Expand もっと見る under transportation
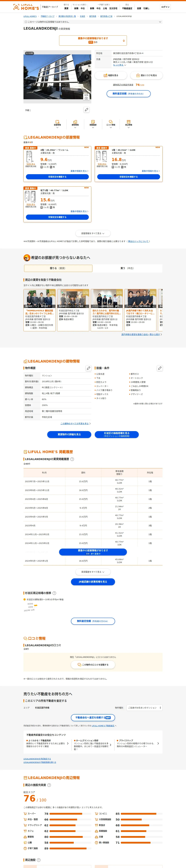 (120, 65)
